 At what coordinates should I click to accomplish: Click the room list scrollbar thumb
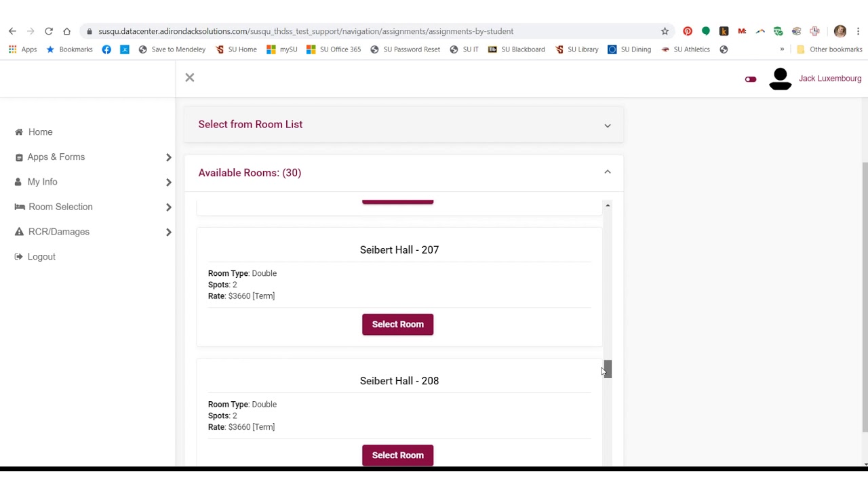coord(608,369)
